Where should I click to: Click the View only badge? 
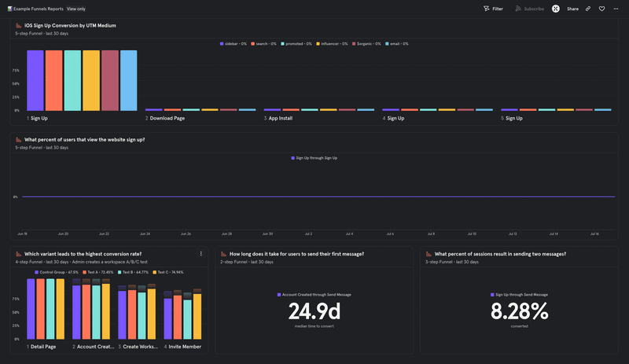click(77, 8)
